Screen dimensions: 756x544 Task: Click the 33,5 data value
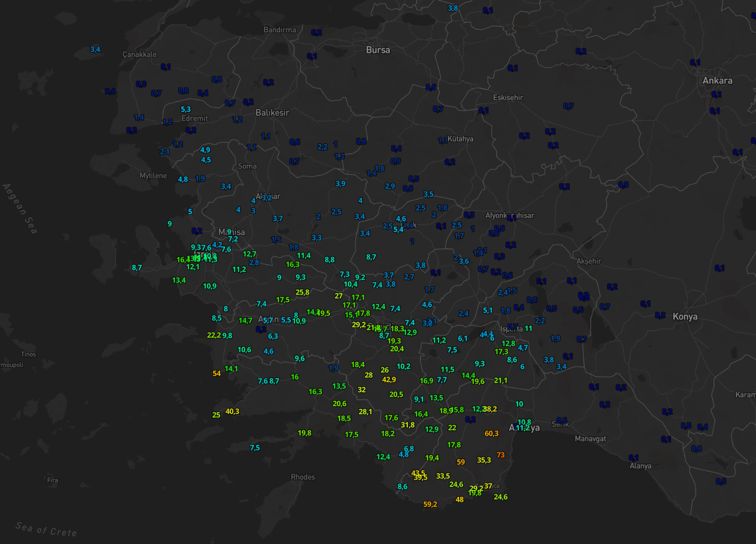click(443, 476)
